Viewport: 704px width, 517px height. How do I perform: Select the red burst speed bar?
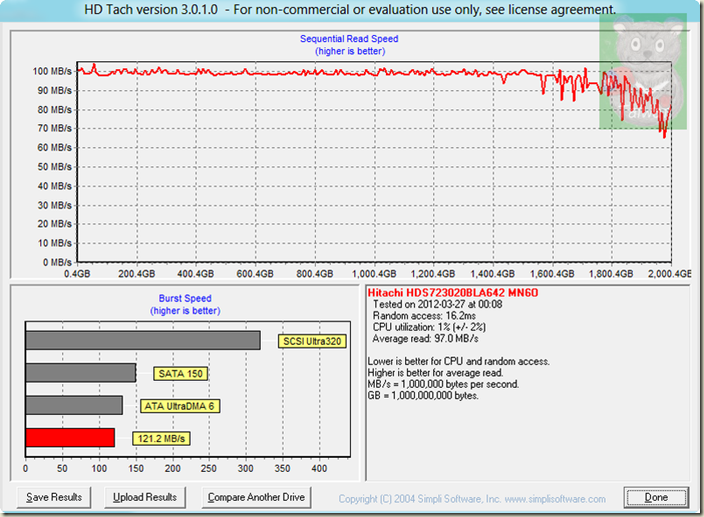(x=70, y=438)
